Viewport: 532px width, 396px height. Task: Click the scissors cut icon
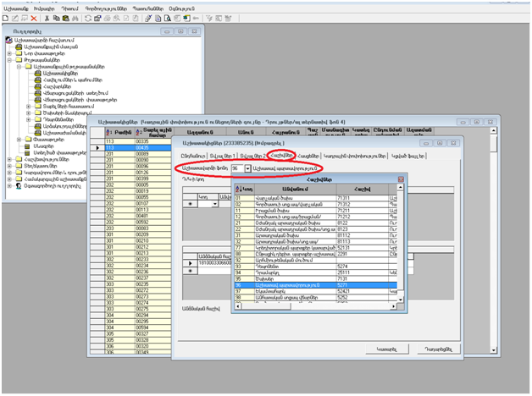[x=47, y=17]
